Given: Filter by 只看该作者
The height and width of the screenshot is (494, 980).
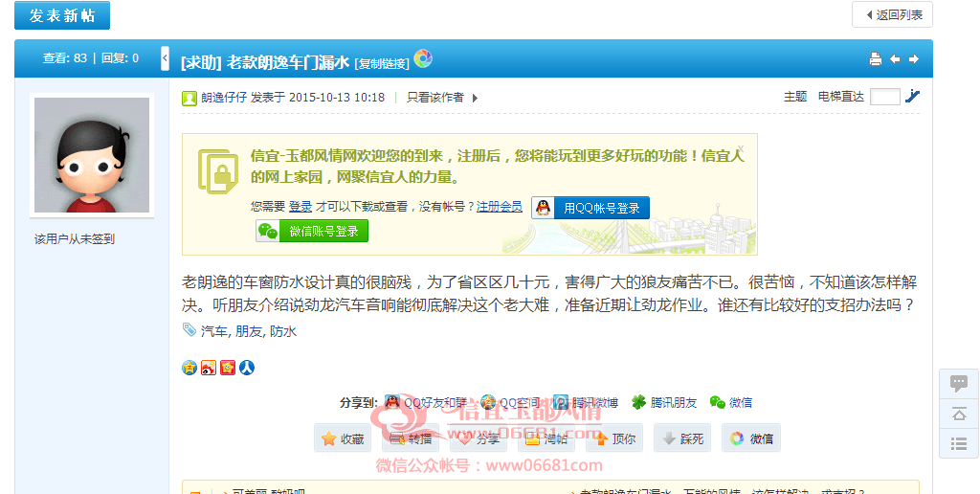Looking at the screenshot, I should (435, 98).
